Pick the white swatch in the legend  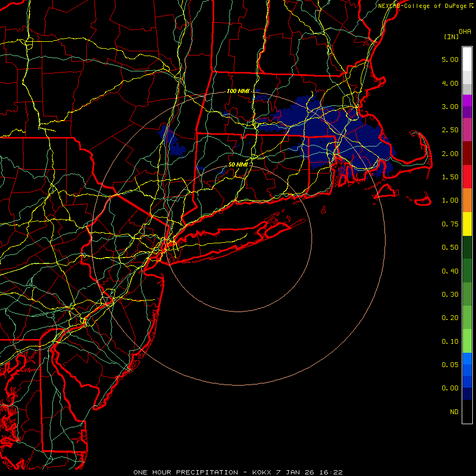[467, 59]
